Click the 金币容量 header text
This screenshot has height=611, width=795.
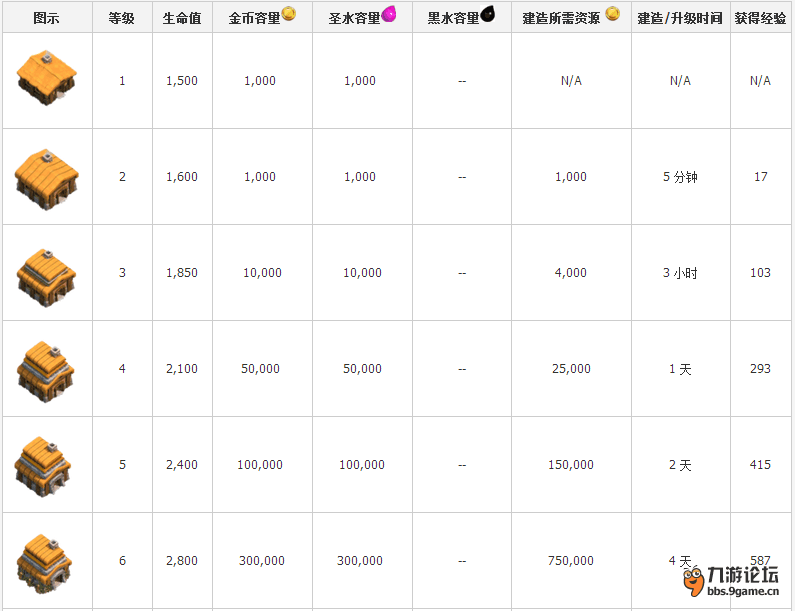[x=255, y=18]
